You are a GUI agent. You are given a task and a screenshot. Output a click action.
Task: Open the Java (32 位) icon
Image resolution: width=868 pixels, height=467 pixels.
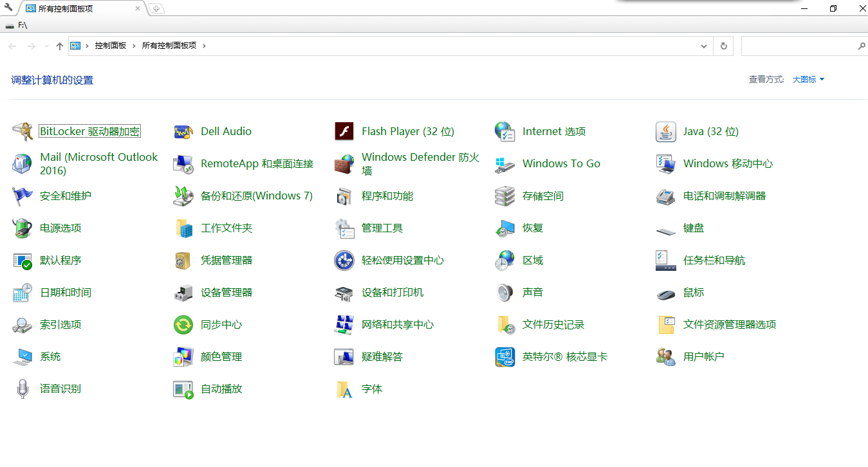[666, 132]
